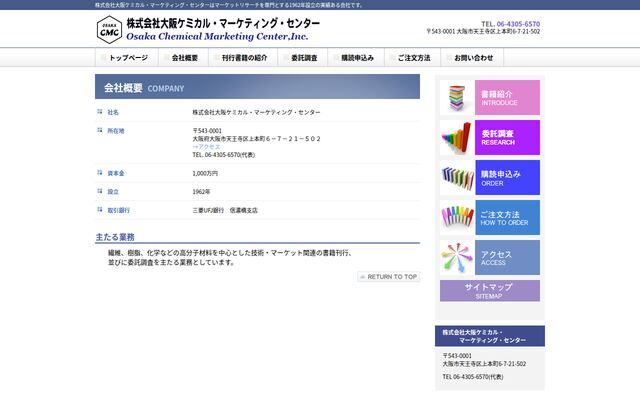640x400 pixels.
Task: Open the サイトマップ SITEMAP button
Action: 490,291
